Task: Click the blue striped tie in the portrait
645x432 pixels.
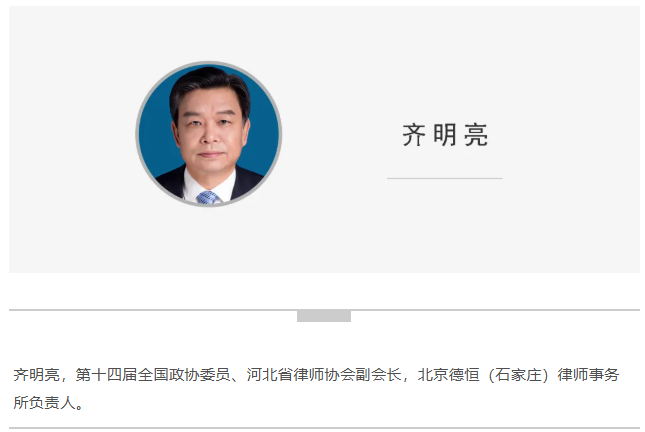Action: [207, 197]
